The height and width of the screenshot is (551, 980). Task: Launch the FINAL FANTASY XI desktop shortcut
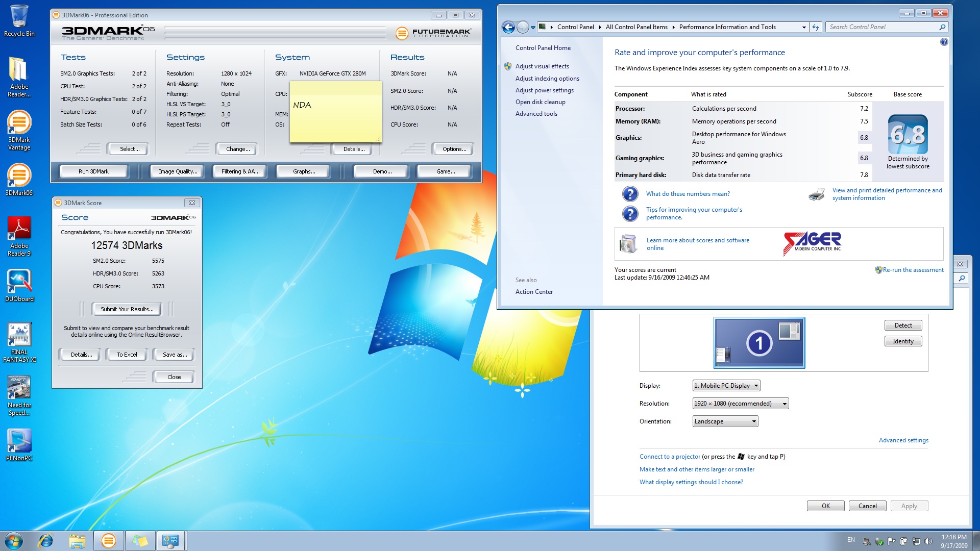[19, 342]
